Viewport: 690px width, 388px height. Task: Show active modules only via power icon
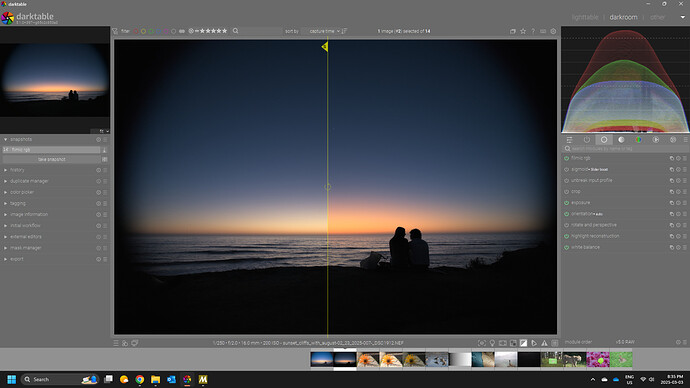point(587,139)
